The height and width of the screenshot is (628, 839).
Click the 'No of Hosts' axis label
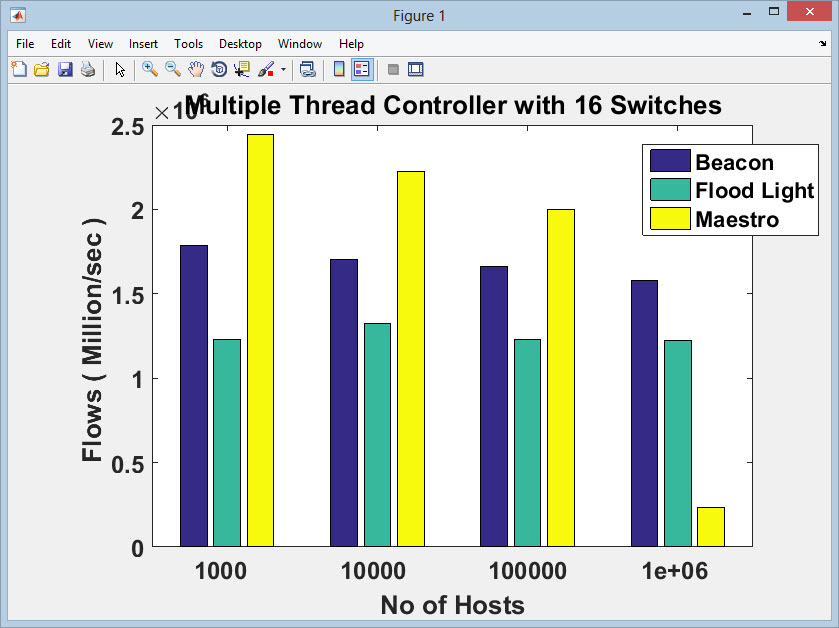[453, 606]
